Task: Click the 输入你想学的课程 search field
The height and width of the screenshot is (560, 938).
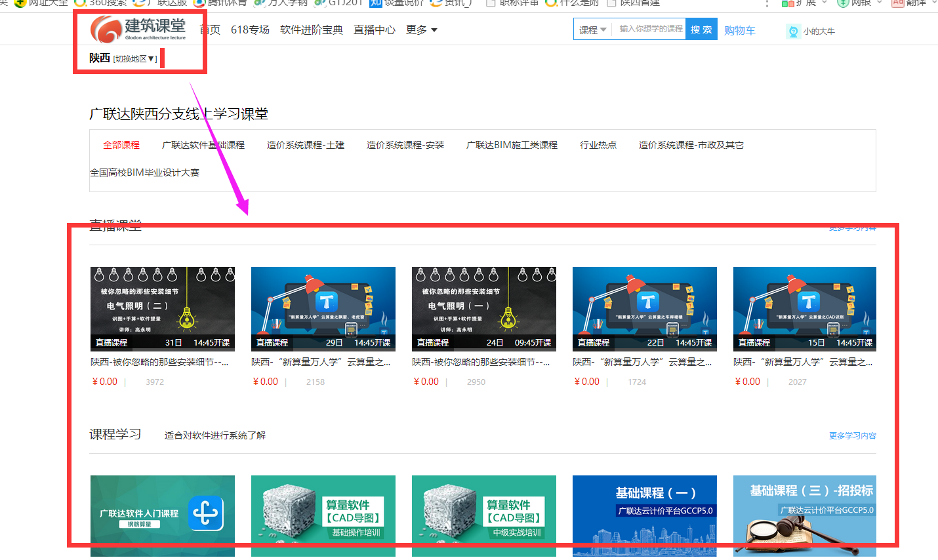Action: coord(651,29)
